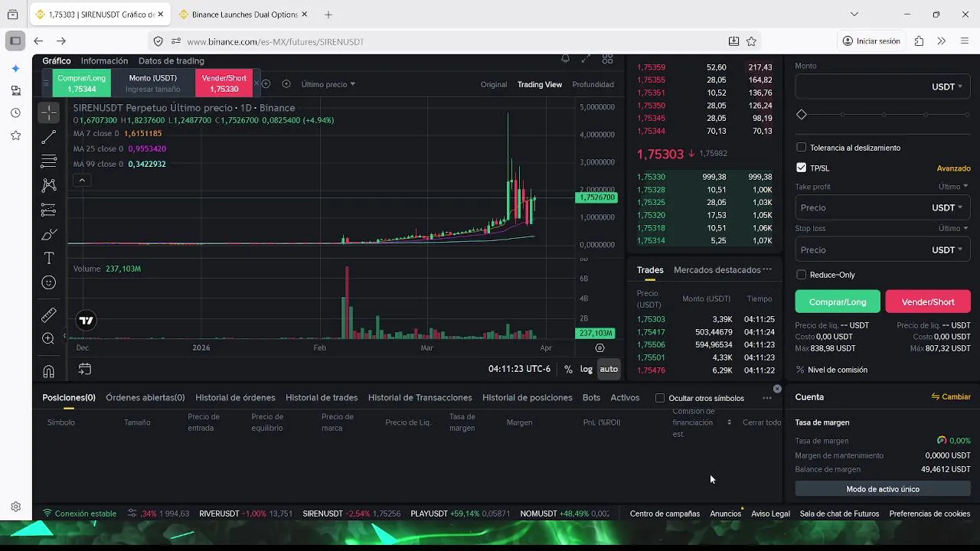Open chart axis settings gear

click(x=599, y=348)
